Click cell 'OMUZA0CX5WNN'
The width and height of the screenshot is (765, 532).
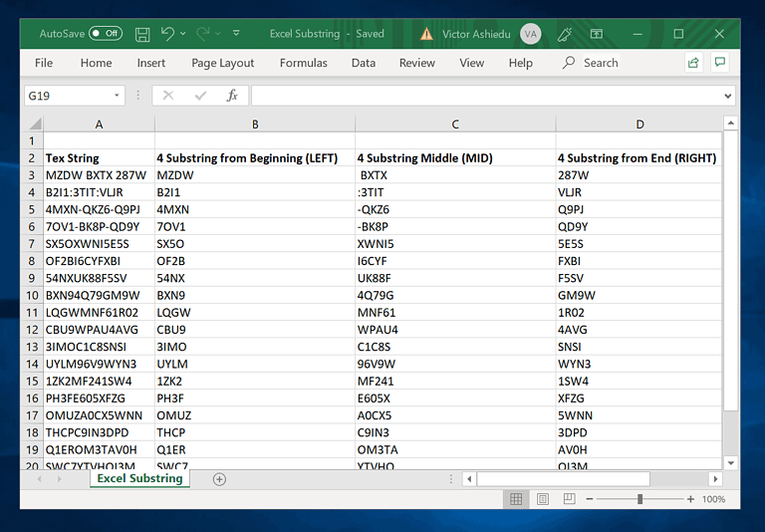[99, 415]
